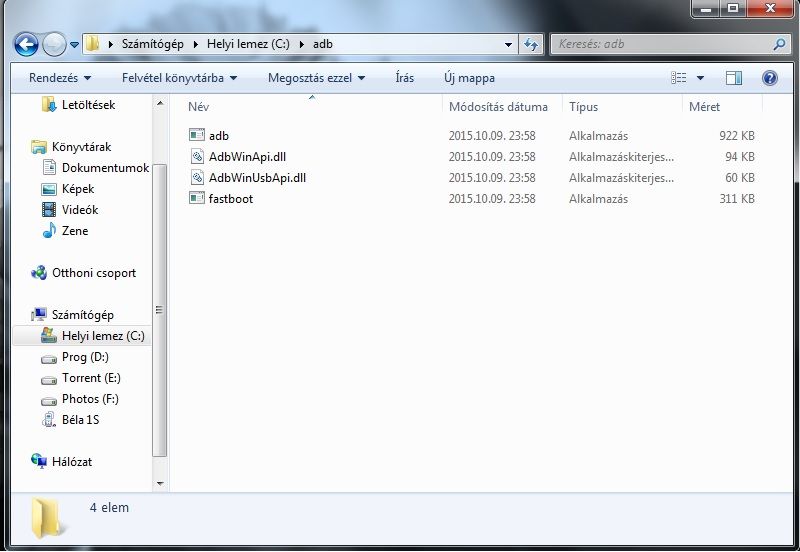Click the Torrent (E:) drive icon
Image resolution: width=800 pixels, height=552 pixels.
pyautogui.click(x=49, y=379)
